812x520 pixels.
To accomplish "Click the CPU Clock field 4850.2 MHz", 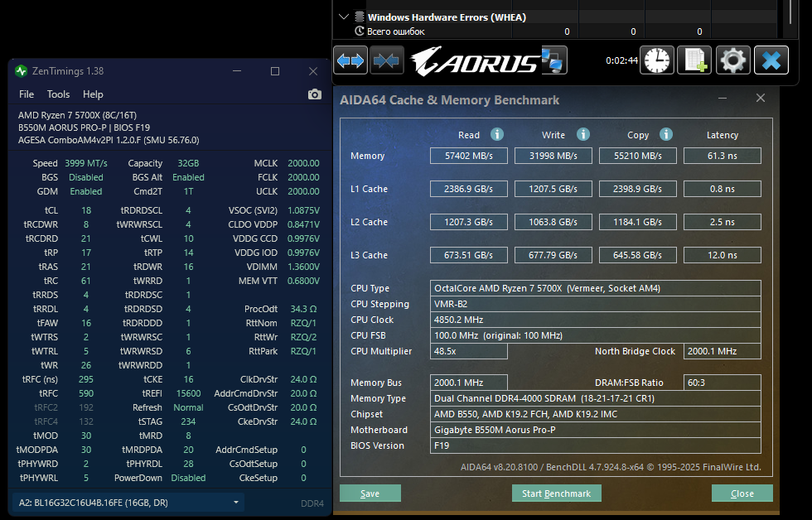I will pos(596,320).
